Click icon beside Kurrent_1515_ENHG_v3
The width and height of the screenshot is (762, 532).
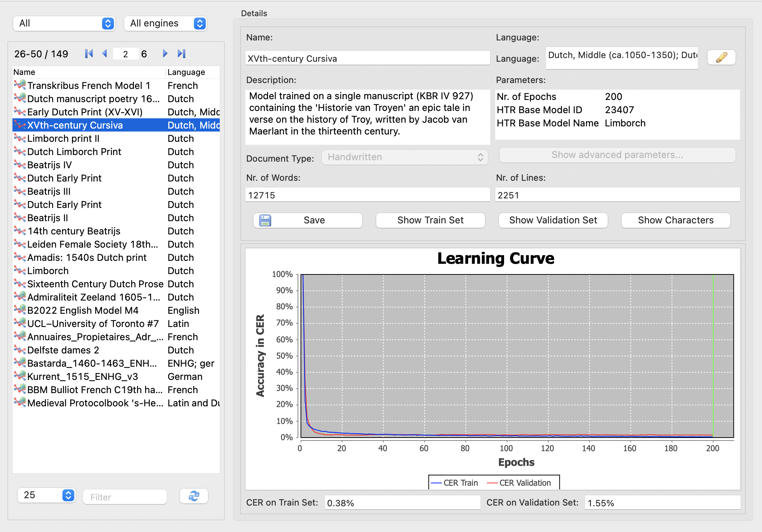click(x=20, y=376)
